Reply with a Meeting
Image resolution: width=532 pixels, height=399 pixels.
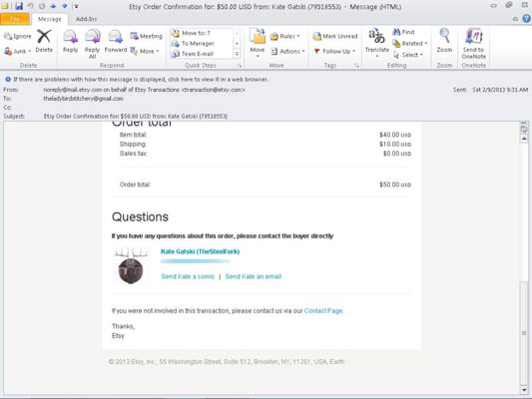pyautogui.click(x=147, y=36)
